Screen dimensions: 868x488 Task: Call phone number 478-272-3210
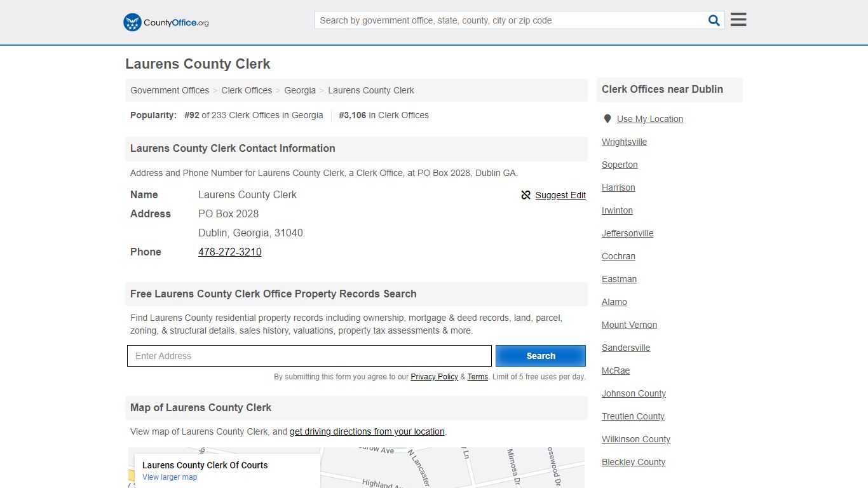[230, 252]
